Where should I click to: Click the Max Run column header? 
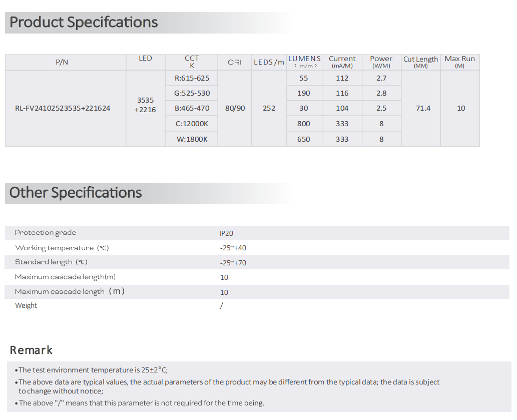459,62
